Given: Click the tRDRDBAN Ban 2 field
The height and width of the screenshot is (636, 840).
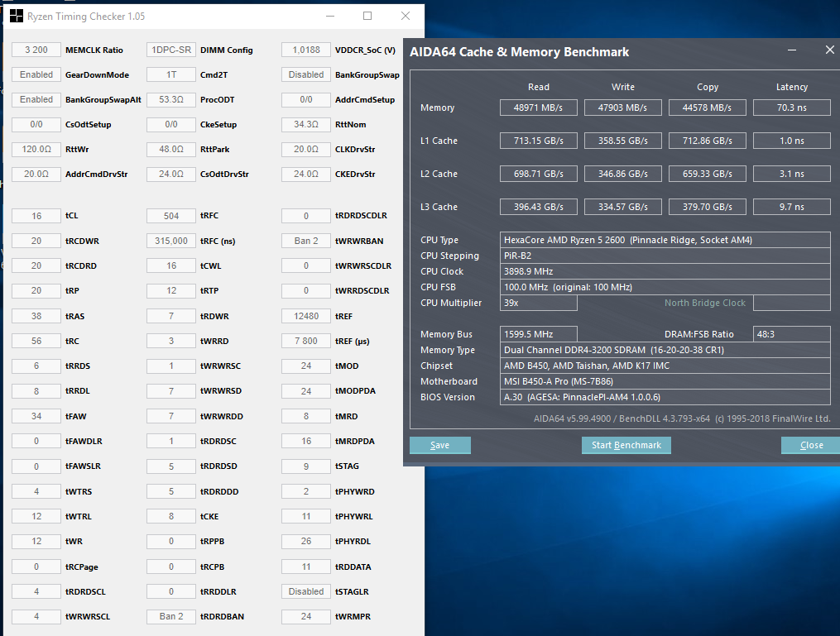Looking at the screenshot, I should 171,616.
